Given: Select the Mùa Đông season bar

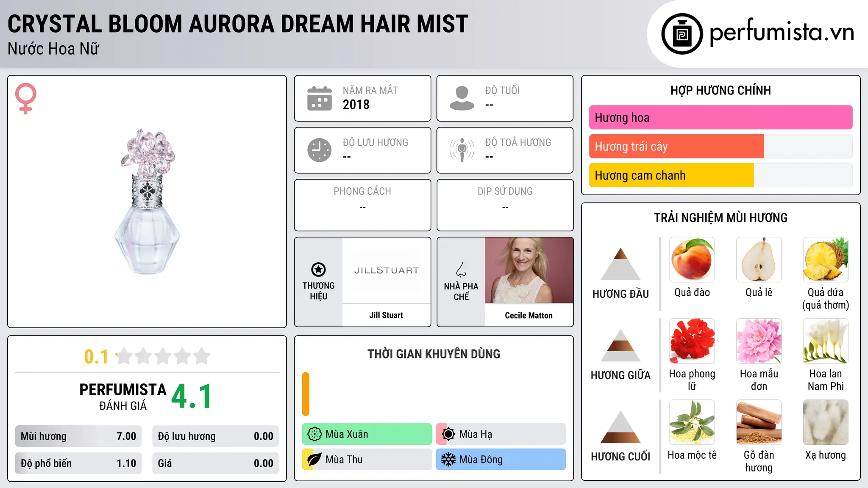Looking at the screenshot, I should point(501,460).
